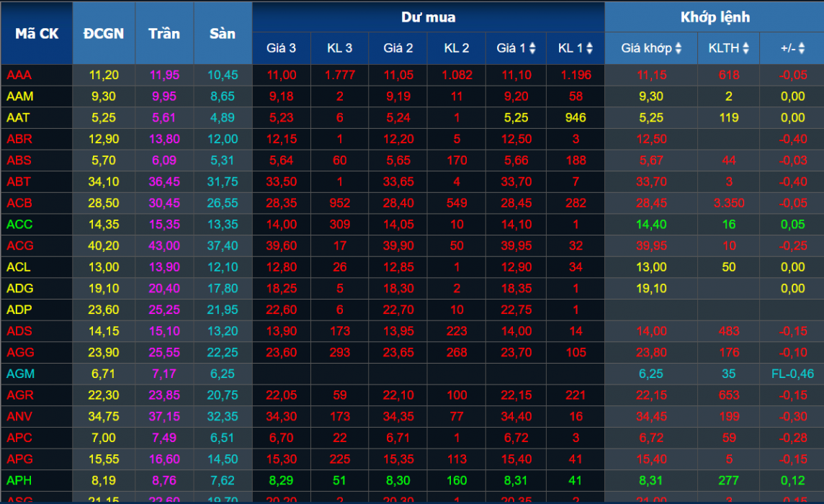
Task: Click the ĐCGN column header
Action: [x=104, y=34]
